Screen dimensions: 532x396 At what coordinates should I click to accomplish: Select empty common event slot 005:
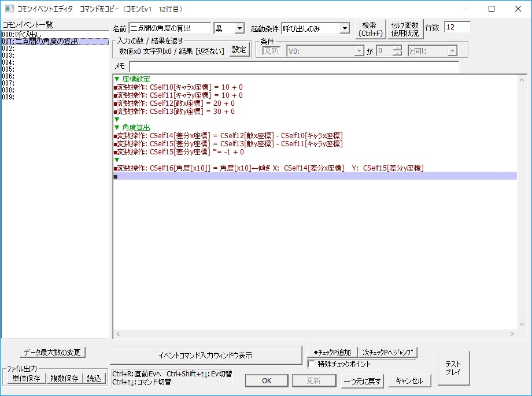[55, 69]
